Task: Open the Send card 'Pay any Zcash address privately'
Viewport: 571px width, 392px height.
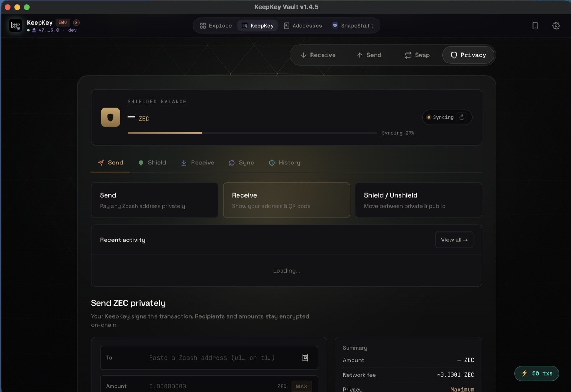Action: (x=155, y=200)
